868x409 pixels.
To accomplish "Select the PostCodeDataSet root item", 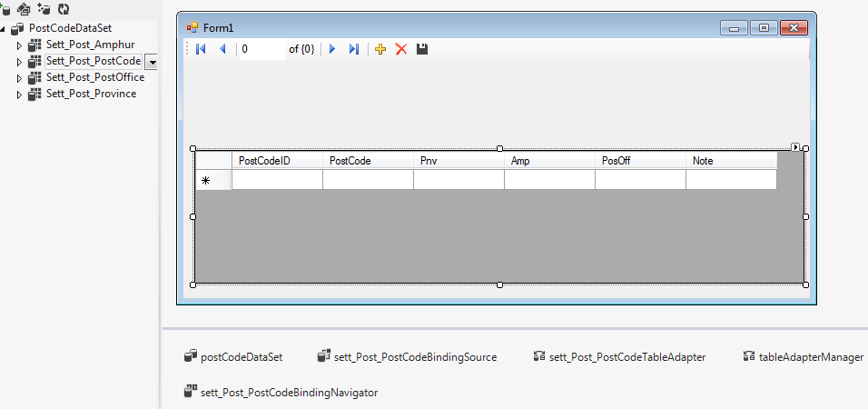I will pos(70,27).
